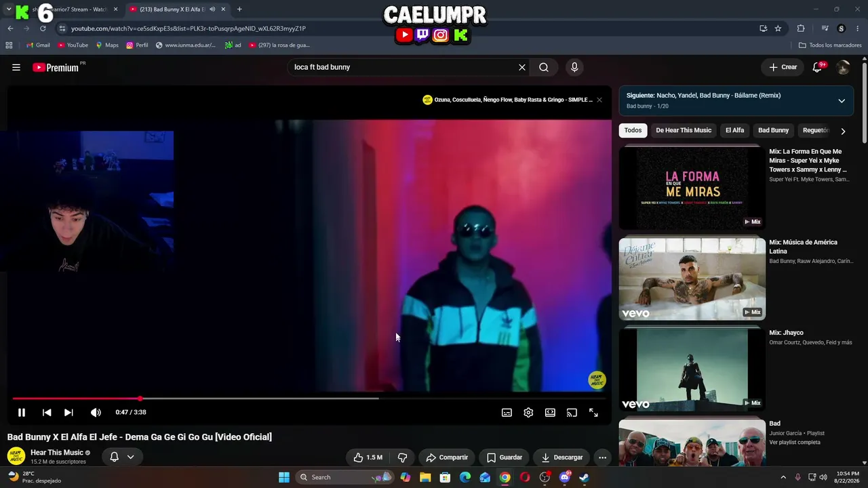The image size is (868, 488).
Task: Download the video with Descargar
Action: [562, 457]
